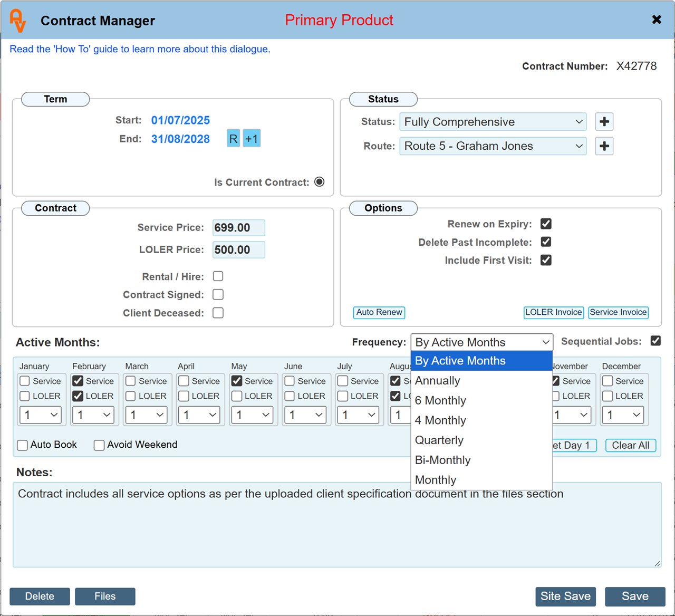675x616 pixels.
Task: Click the Auto Renew button
Action: point(379,312)
